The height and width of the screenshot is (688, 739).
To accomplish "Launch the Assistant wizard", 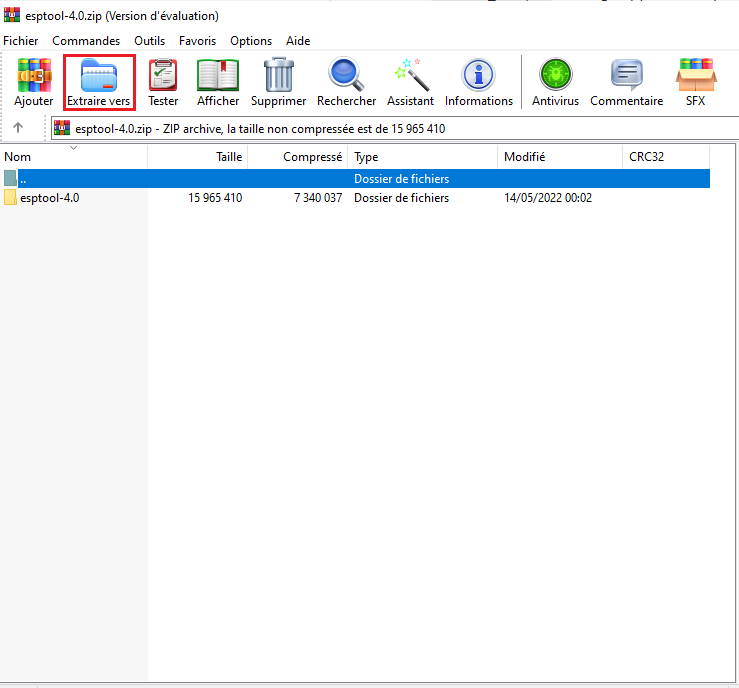I will (x=411, y=82).
